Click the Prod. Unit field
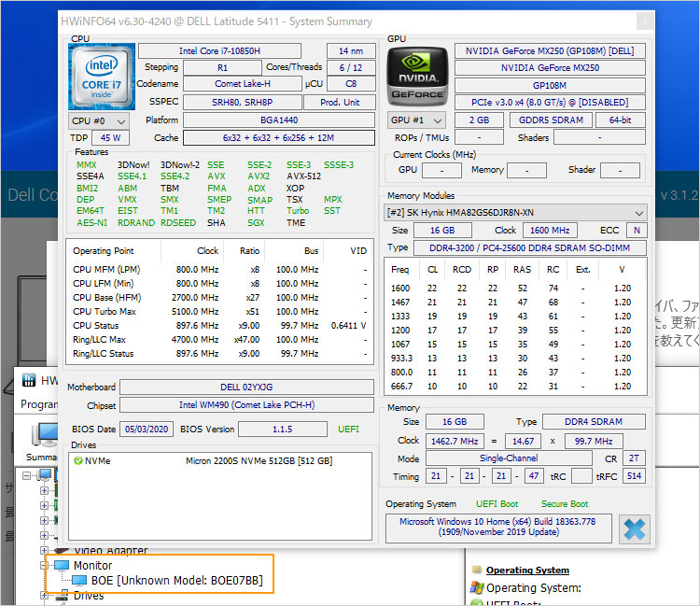The height and width of the screenshot is (606, 700). (x=340, y=103)
